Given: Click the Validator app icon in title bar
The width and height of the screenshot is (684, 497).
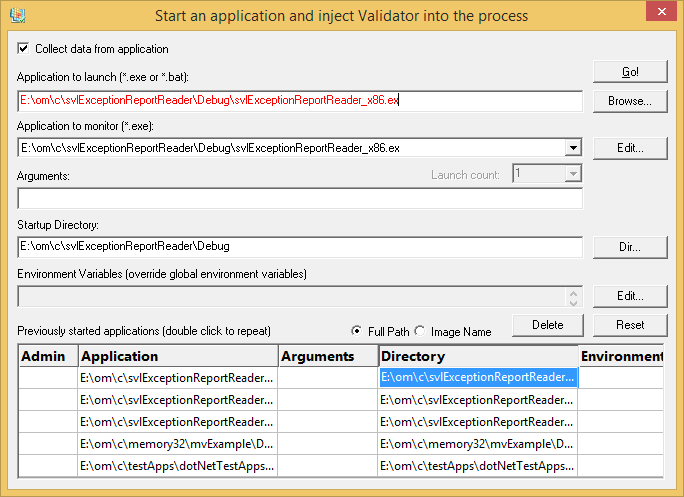Looking at the screenshot, I should pyautogui.click(x=17, y=15).
